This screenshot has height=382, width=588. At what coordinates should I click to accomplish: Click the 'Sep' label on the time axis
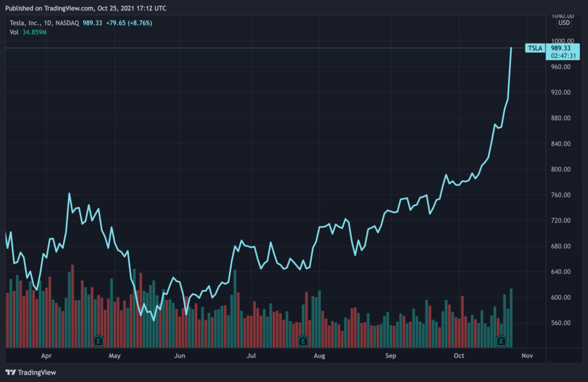click(x=390, y=356)
